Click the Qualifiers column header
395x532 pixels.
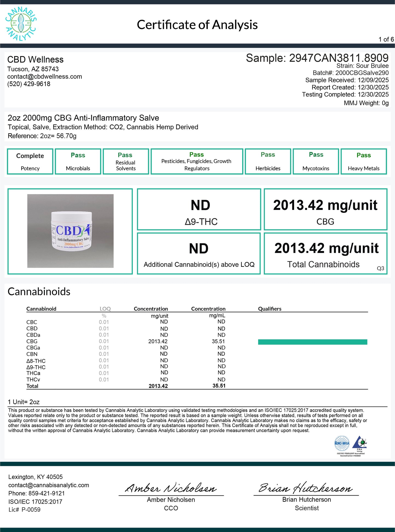pos(270,309)
